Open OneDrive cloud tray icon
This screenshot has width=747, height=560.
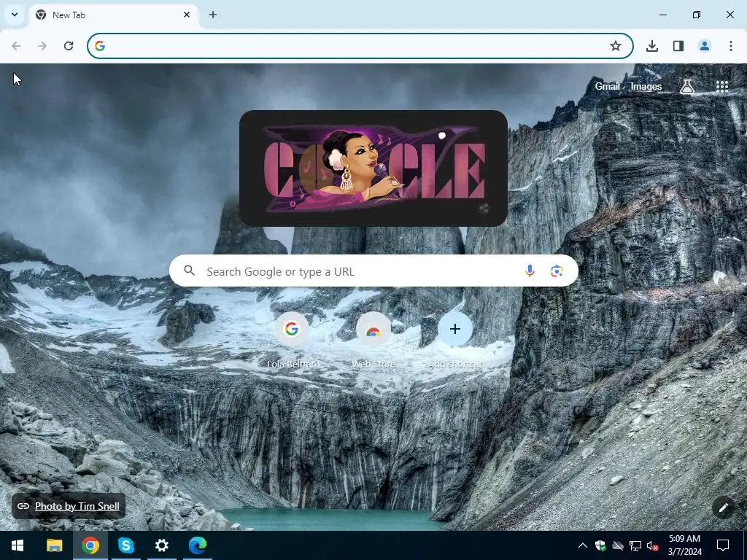[x=618, y=545]
